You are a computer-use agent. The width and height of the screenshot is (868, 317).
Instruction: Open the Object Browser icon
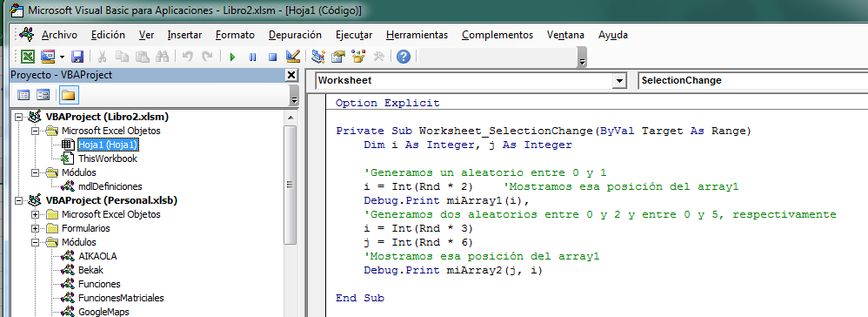(x=358, y=57)
